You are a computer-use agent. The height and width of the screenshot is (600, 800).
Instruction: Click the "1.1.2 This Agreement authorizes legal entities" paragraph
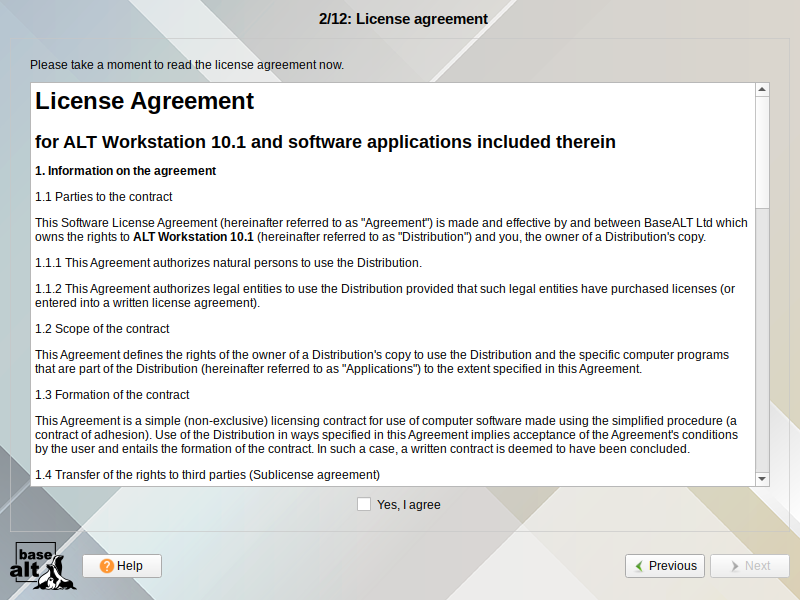click(x=385, y=296)
